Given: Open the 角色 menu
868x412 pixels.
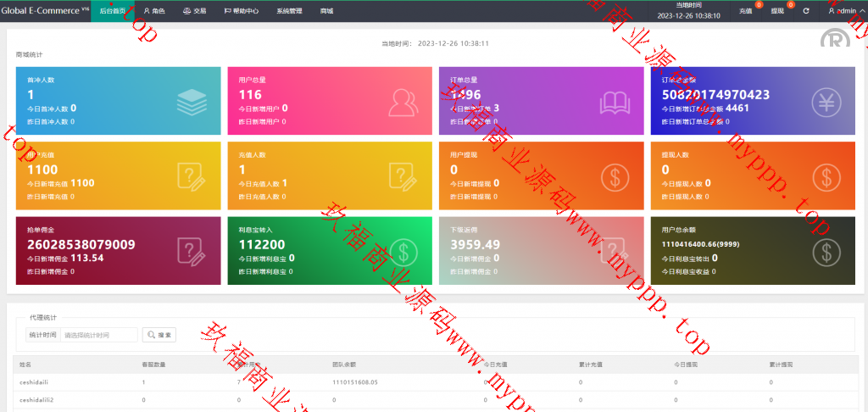Looking at the screenshot, I should click(153, 11).
